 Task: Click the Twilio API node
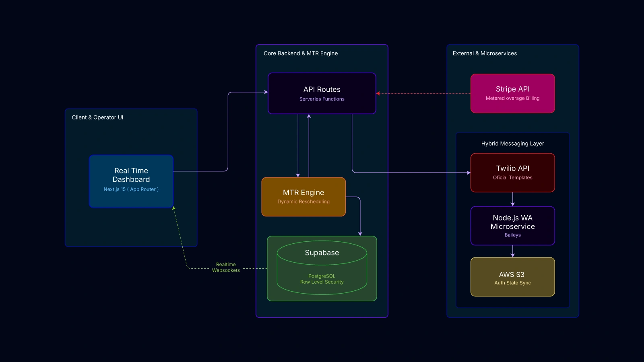tap(513, 173)
